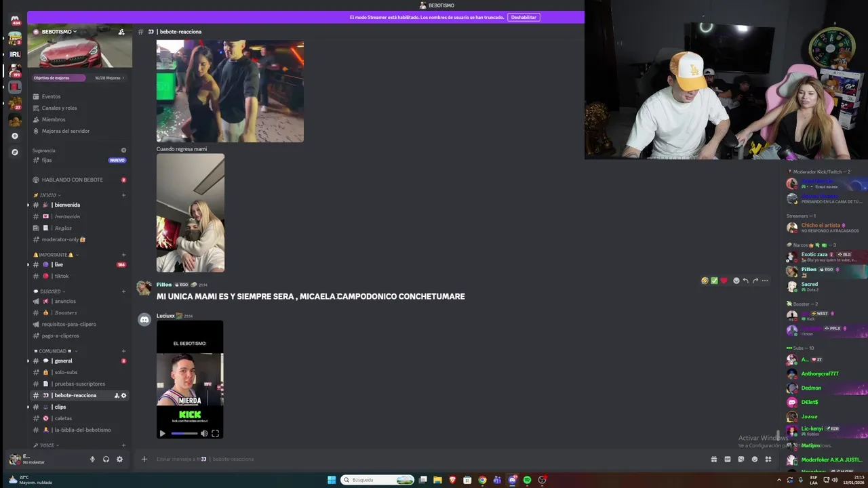Screen dimensions: 868x488
Task: Open the clips channel
Action: coord(79,407)
